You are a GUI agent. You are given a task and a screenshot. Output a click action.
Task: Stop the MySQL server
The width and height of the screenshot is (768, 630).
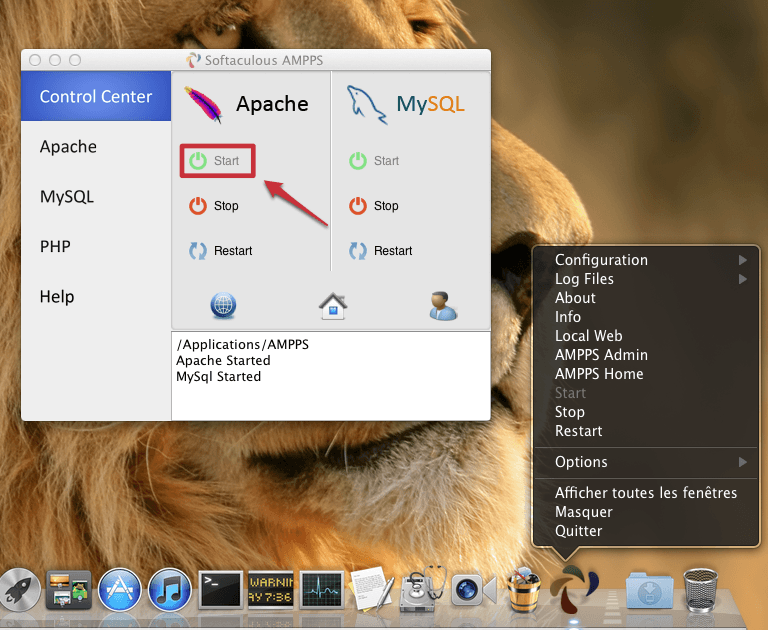(x=374, y=206)
